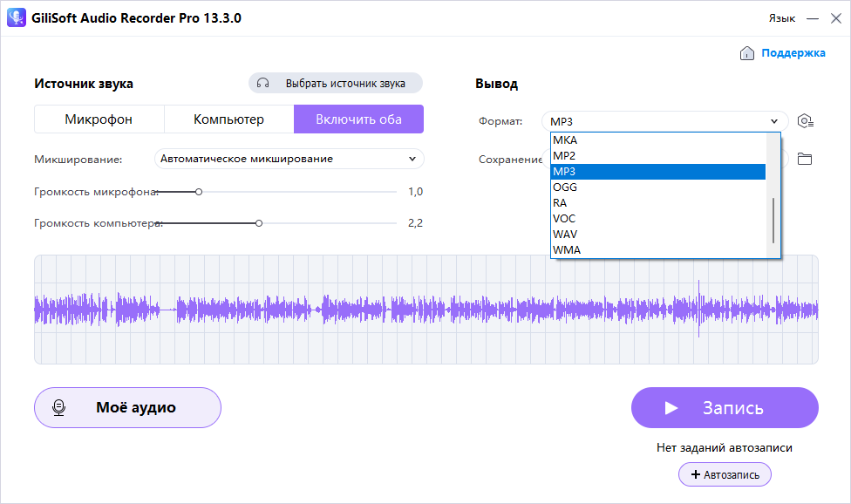Click Нет заданий автозаписи status text

[725, 448]
